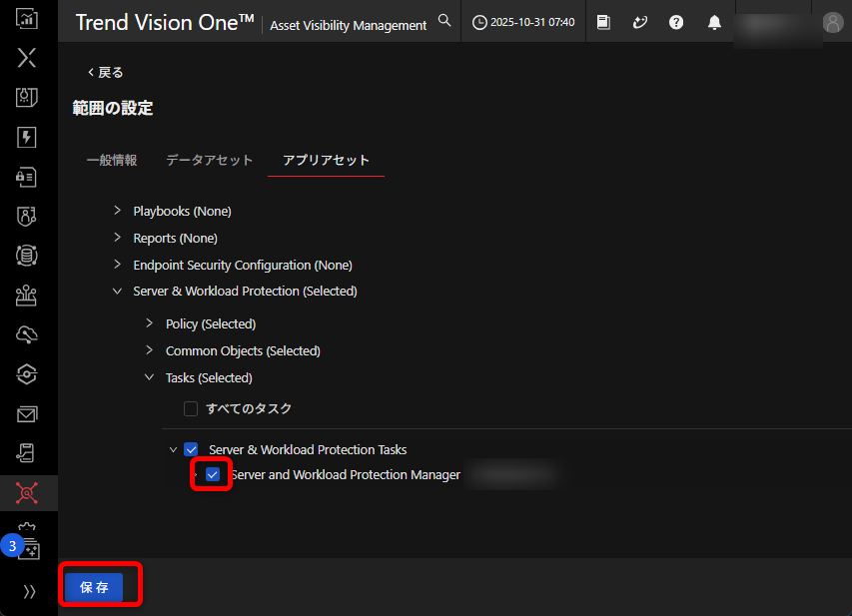Collapse the Tasks (Selected) node

[x=150, y=377]
